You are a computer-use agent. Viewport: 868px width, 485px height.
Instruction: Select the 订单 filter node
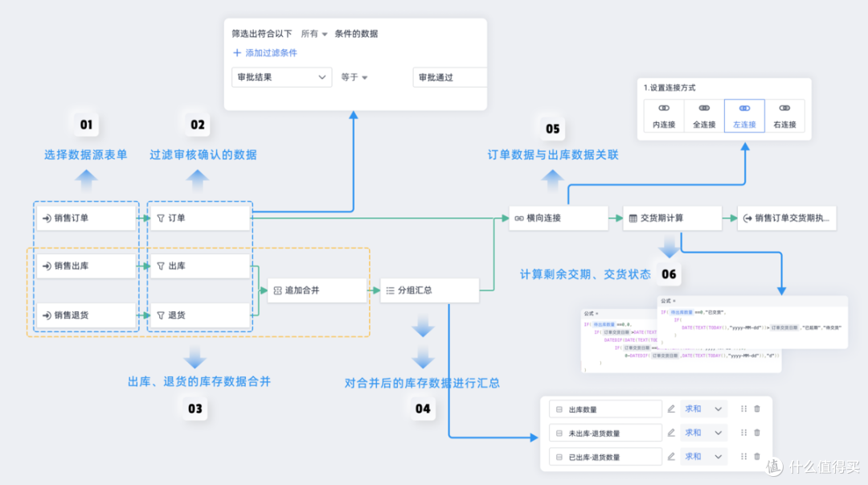200,219
